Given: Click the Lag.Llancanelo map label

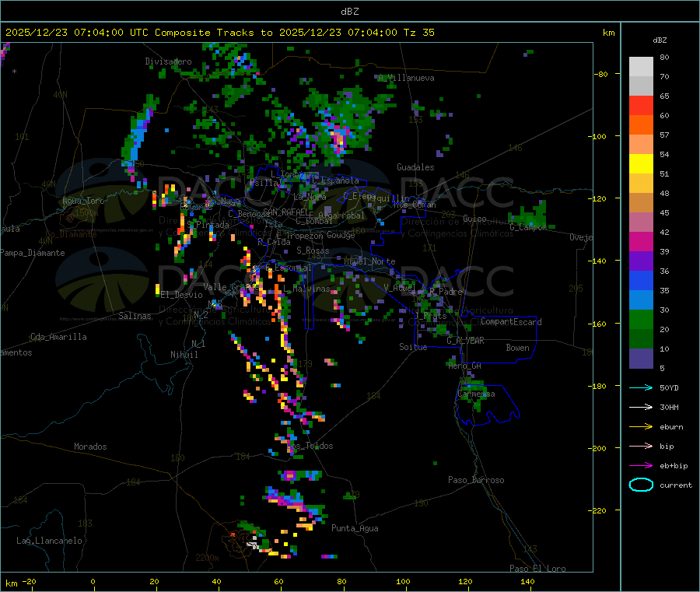Looking at the screenshot, I should (50, 541).
